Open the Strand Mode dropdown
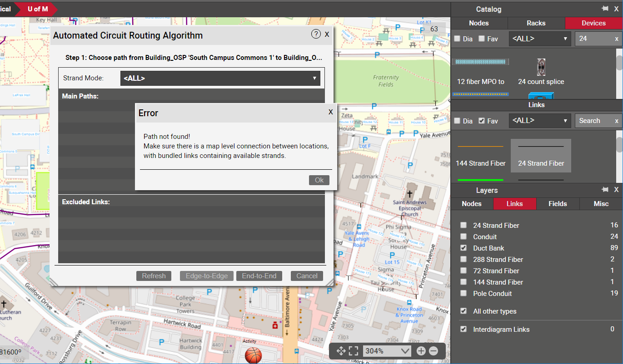Viewport: 623px width, 364px height. (220, 78)
